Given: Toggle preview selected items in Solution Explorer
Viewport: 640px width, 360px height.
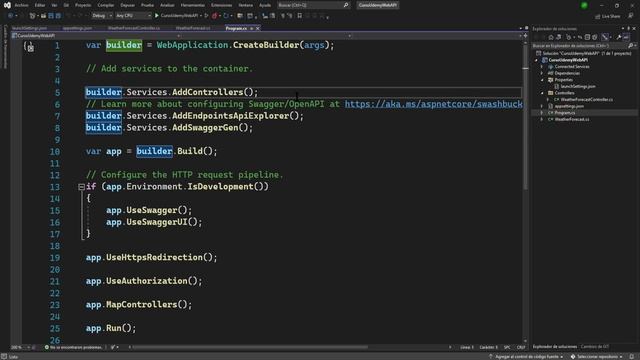Looking at the screenshot, I should [x=626, y=37].
